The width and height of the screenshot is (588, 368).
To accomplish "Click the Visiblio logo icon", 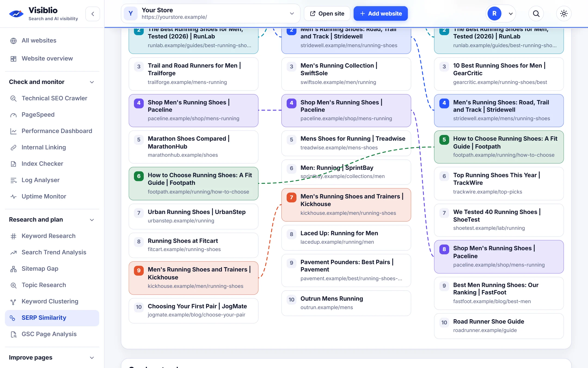I will (16, 14).
